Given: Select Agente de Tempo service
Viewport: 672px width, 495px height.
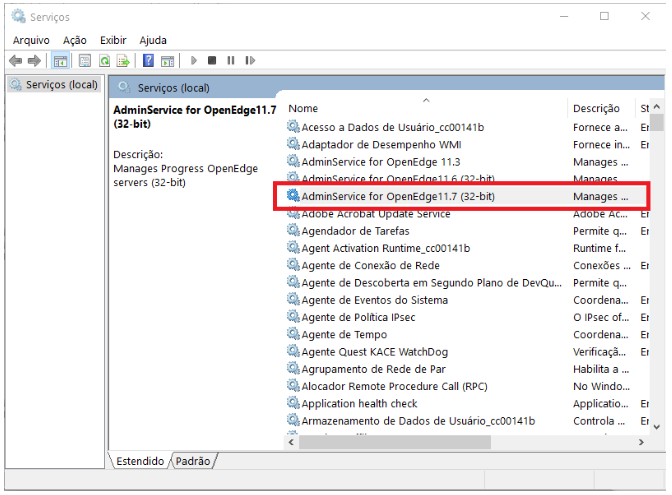Looking at the screenshot, I should (x=467, y=334).
